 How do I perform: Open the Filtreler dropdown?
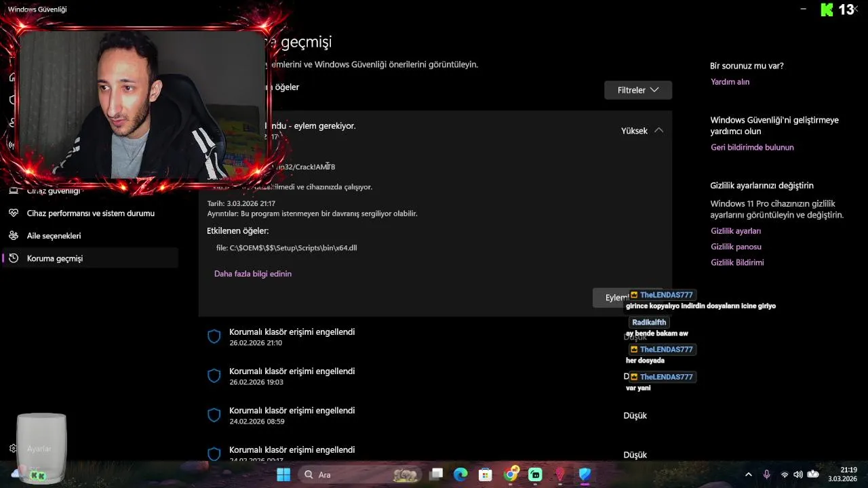point(638,90)
